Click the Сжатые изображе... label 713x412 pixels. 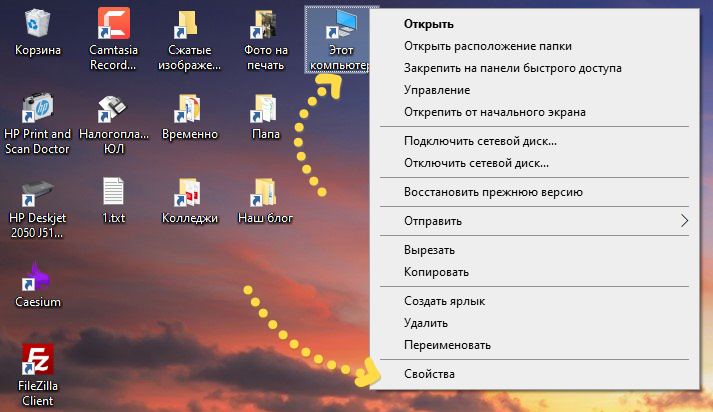[x=190, y=57]
